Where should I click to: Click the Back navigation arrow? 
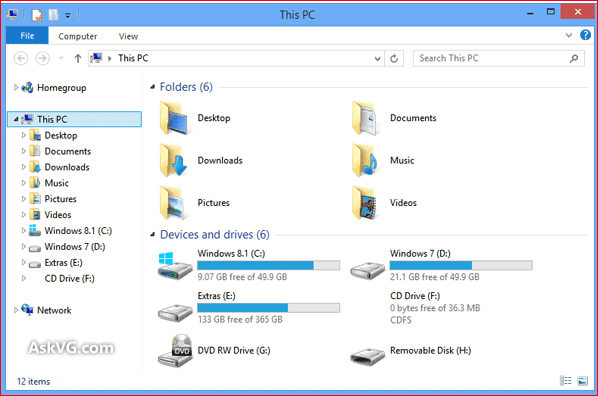(x=21, y=58)
